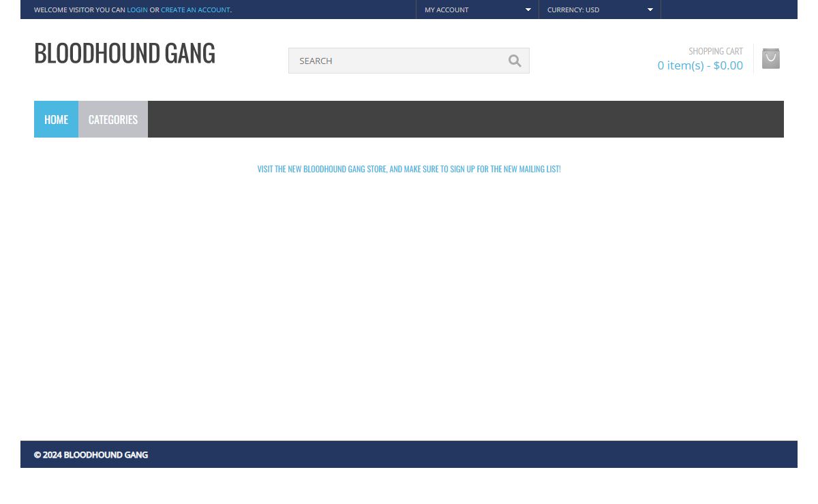Click the © 2024 Bloodhound Gang footer text

[x=91, y=454]
